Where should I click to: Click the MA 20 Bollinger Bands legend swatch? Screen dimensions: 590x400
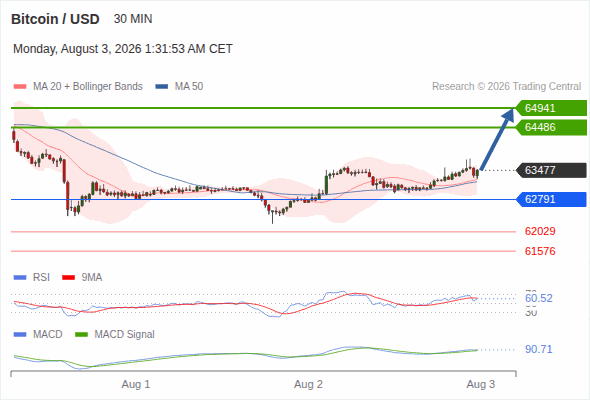(20, 87)
